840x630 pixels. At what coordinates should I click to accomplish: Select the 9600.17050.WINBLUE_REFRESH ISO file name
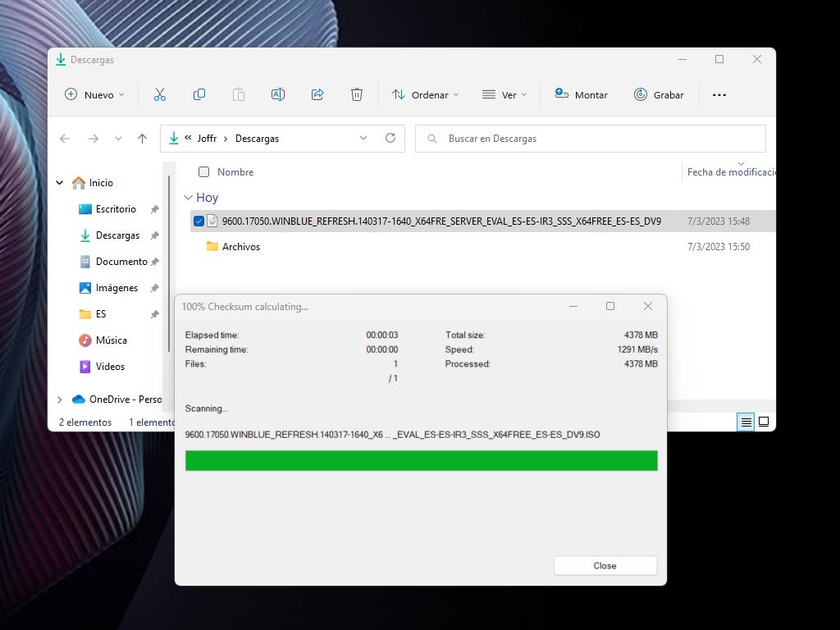[441, 221]
